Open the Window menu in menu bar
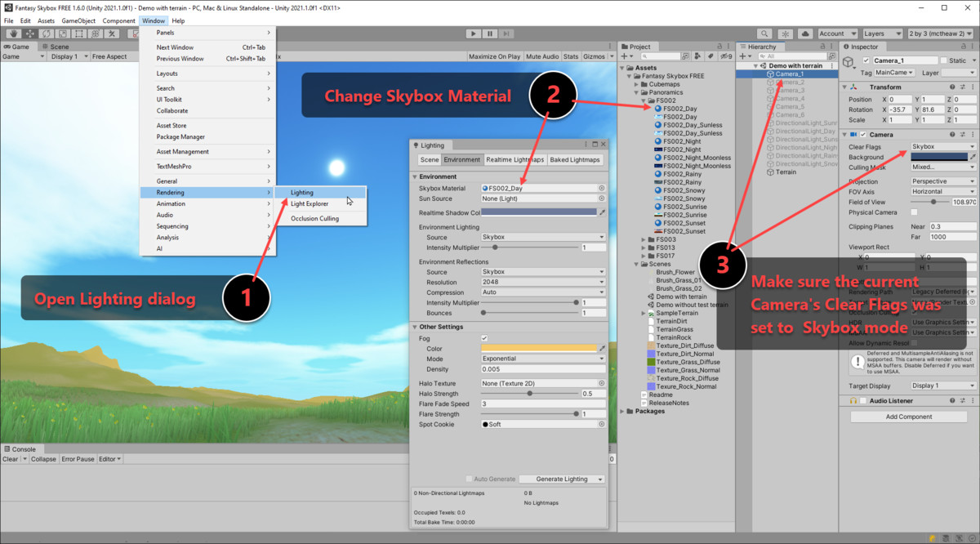This screenshot has width=980, height=544. coord(153,20)
